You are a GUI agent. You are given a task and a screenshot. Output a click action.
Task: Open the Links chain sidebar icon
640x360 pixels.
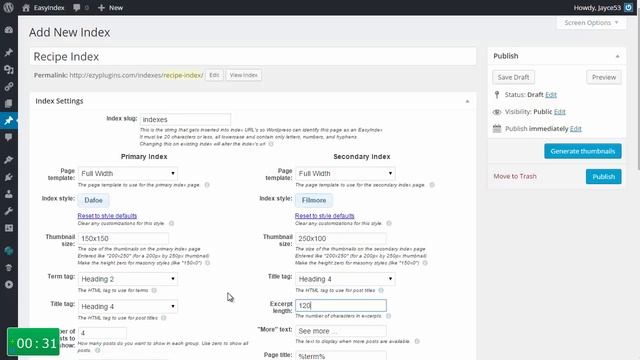pyautogui.click(x=9, y=87)
